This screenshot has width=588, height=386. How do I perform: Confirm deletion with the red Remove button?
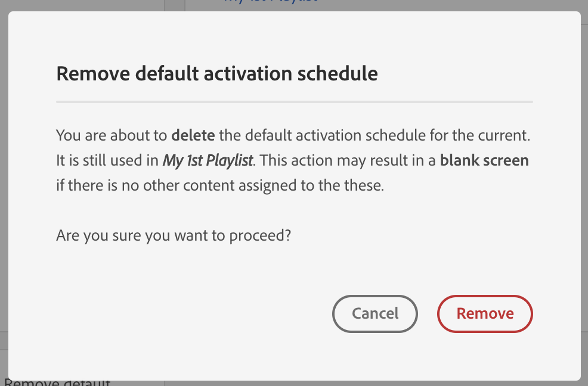coord(485,314)
